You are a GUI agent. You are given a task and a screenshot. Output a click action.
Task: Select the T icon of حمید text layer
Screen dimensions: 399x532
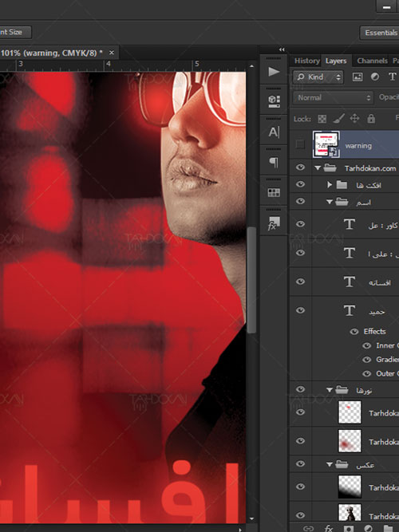350,310
